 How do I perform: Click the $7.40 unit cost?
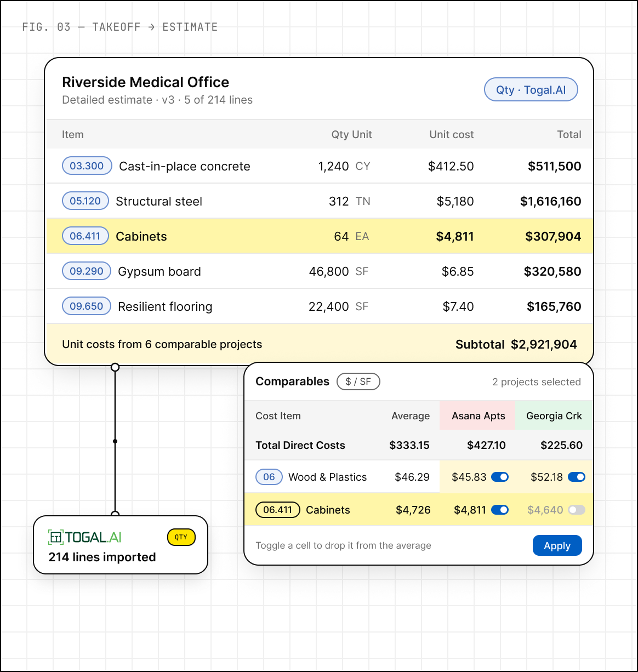[458, 306]
